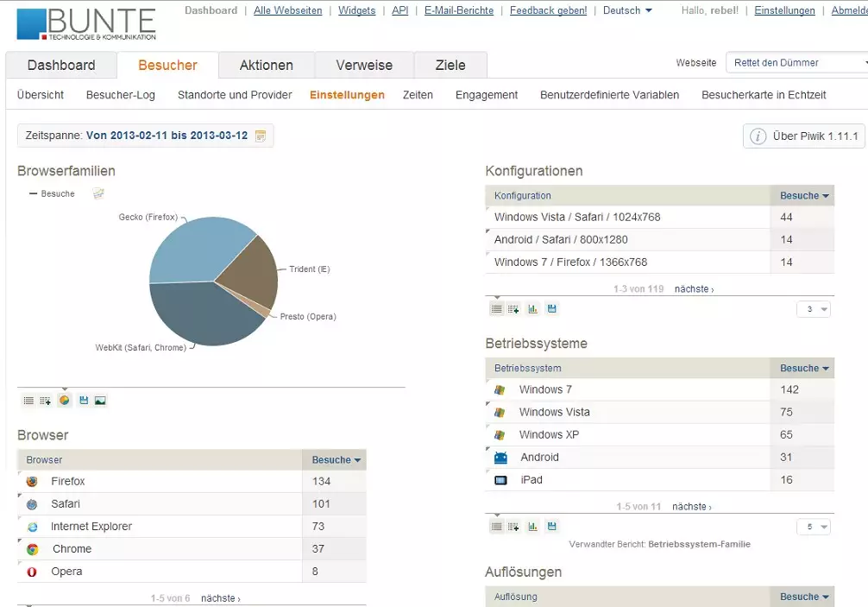Open Besucherkarte in Echtzeit submenu
This screenshot has width=868, height=607.
764,95
